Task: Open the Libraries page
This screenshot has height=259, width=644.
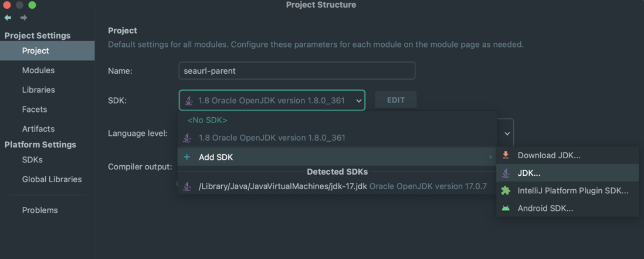Action: tap(39, 90)
